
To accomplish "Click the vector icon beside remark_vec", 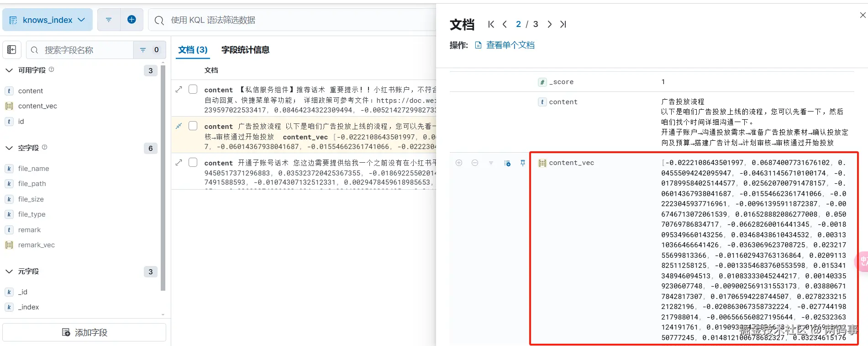I will (9, 245).
